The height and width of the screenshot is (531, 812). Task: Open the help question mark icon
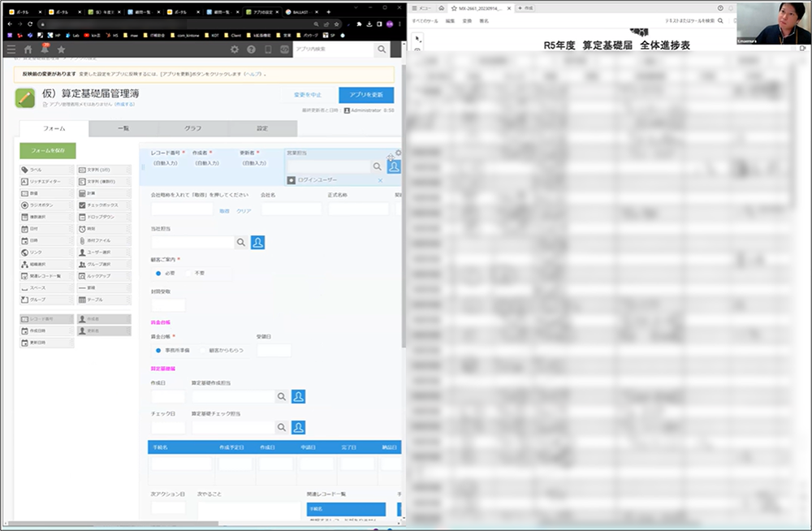click(x=251, y=50)
